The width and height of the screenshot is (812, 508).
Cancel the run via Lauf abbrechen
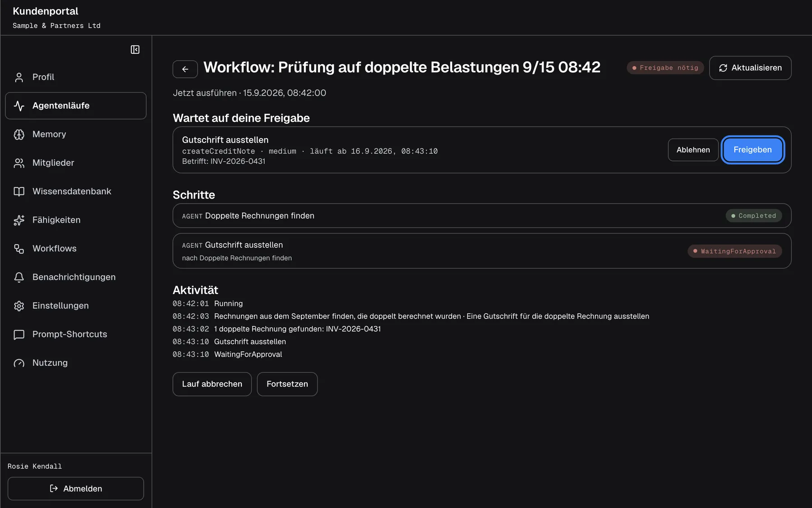(212, 384)
